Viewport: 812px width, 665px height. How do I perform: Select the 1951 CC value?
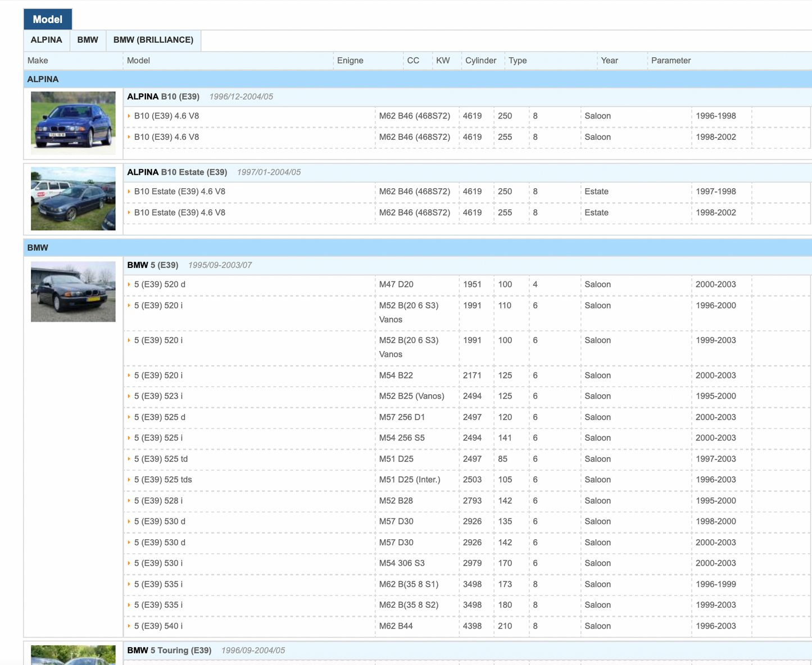(472, 285)
